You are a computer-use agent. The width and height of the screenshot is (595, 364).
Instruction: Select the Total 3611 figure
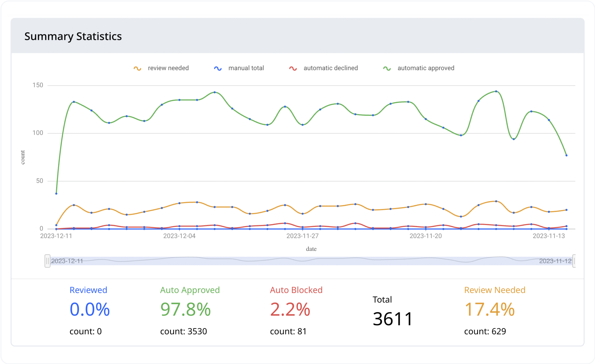(x=393, y=319)
